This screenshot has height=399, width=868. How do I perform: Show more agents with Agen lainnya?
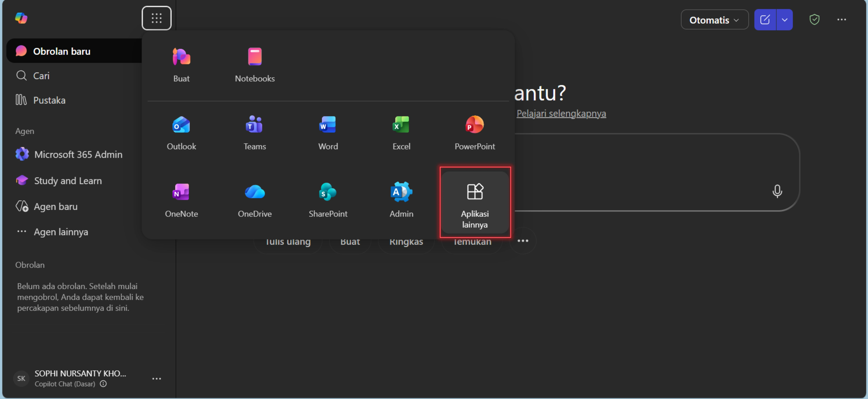(53, 232)
